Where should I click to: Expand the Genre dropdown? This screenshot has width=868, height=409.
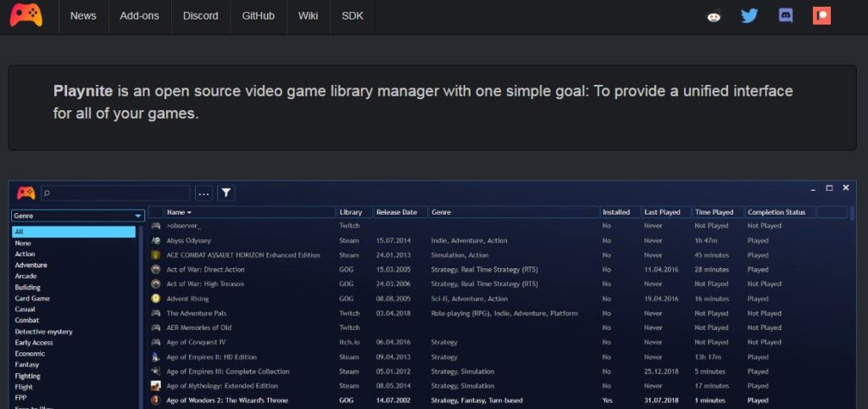coord(78,216)
